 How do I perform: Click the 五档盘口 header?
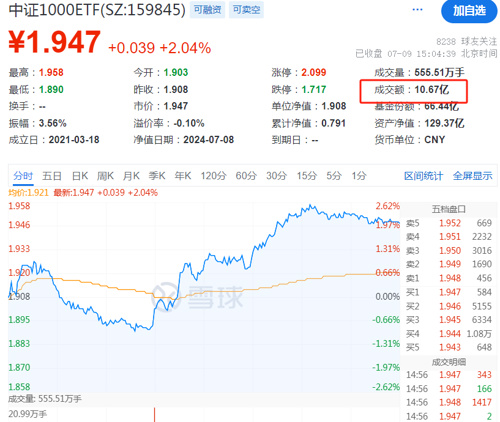pyautogui.click(x=449, y=209)
